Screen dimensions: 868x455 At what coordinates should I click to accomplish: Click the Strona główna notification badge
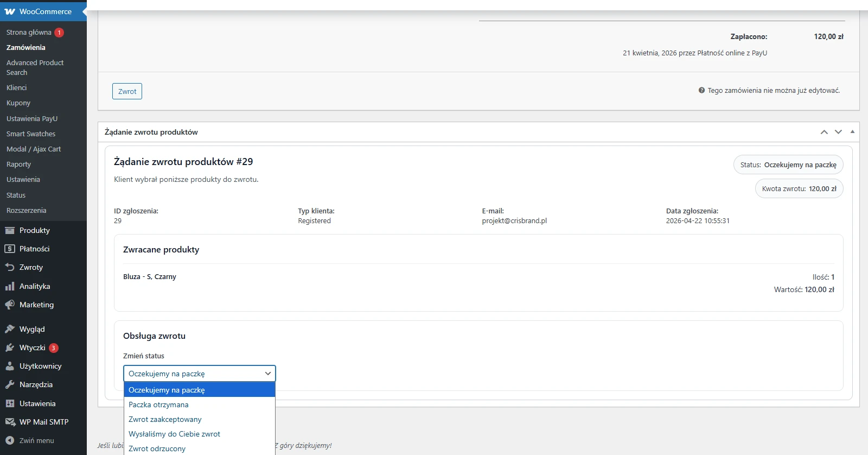click(59, 33)
